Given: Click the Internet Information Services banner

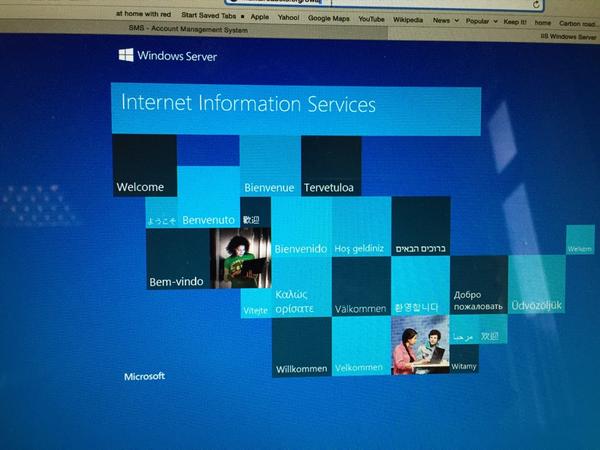Looking at the screenshot, I should tap(296, 109).
